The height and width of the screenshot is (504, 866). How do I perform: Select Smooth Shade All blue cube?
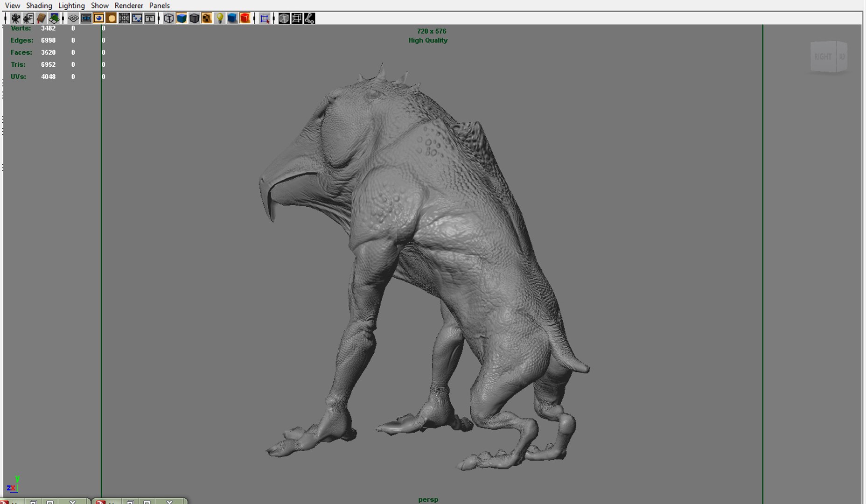tap(182, 18)
